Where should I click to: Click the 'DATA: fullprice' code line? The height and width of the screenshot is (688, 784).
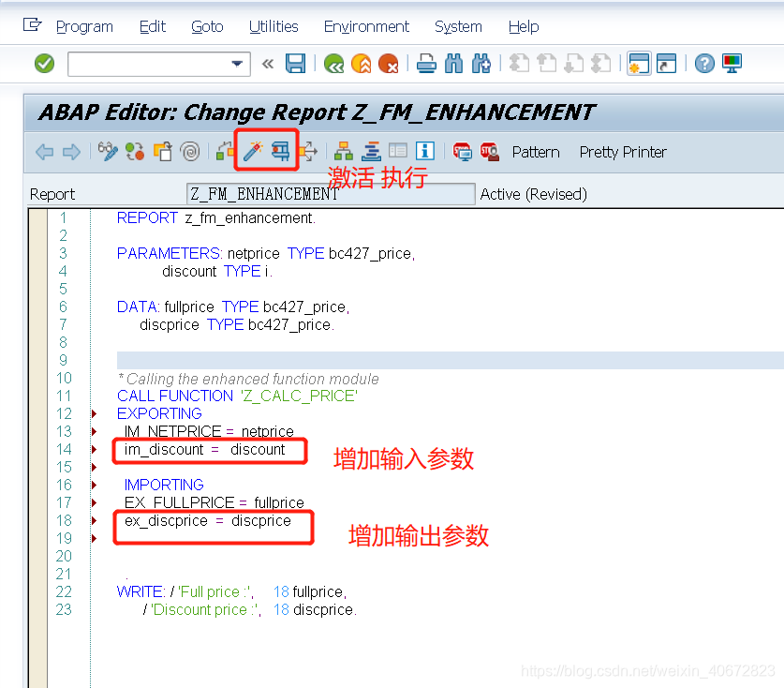(x=233, y=307)
